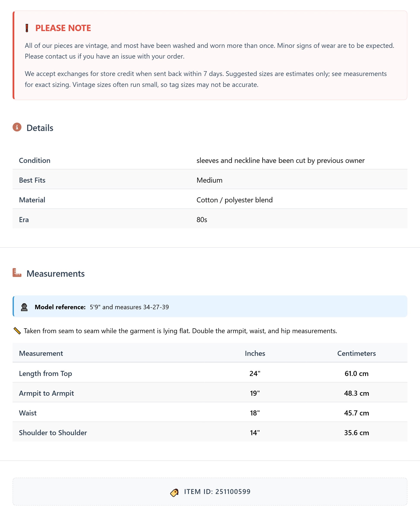Screen dimensions: 420x516
Task: Click the Measurements section heading
Action: coord(55,274)
